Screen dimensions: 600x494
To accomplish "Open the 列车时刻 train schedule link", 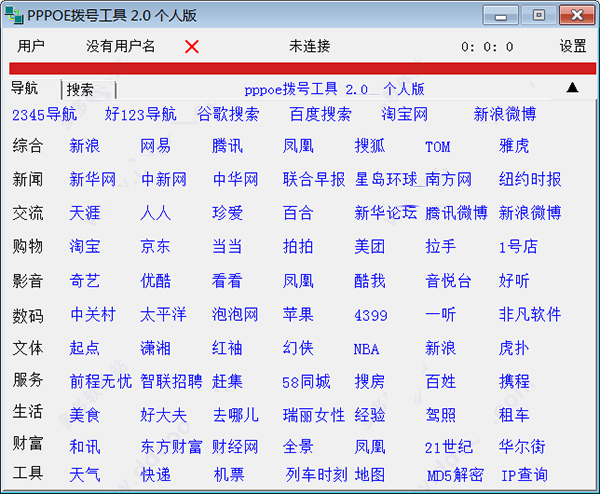I will [x=316, y=475].
